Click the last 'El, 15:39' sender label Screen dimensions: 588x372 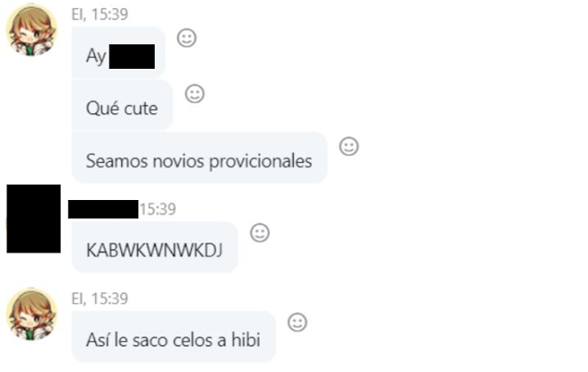pyautogui.click(x=100, y=299)
